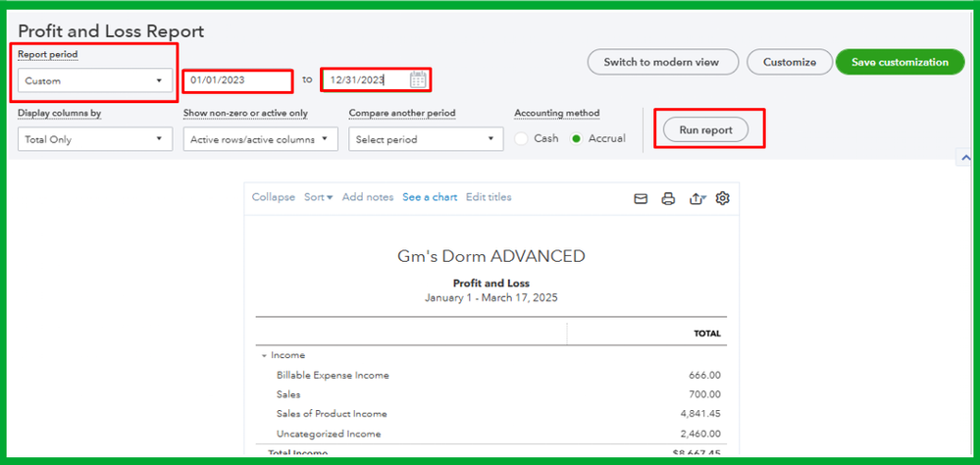
Task: Click the Run report button
Action: click(x=705, y=130)
